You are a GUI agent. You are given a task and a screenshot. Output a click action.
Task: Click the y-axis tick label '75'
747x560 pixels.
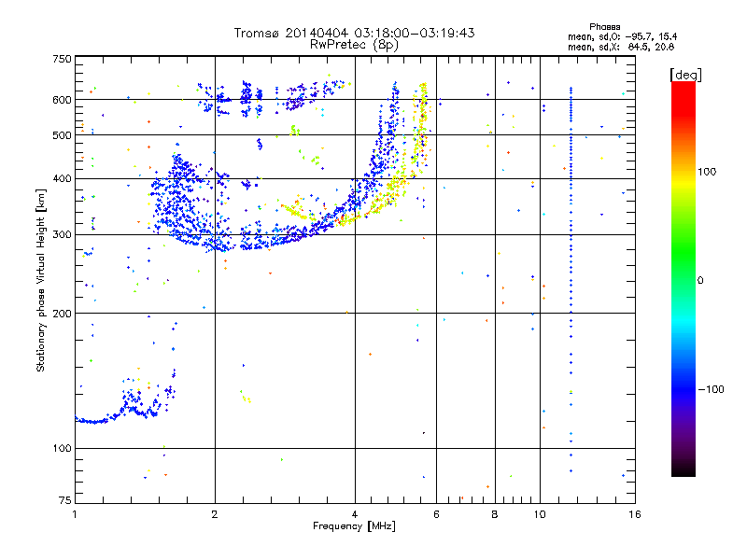[65, 500]
